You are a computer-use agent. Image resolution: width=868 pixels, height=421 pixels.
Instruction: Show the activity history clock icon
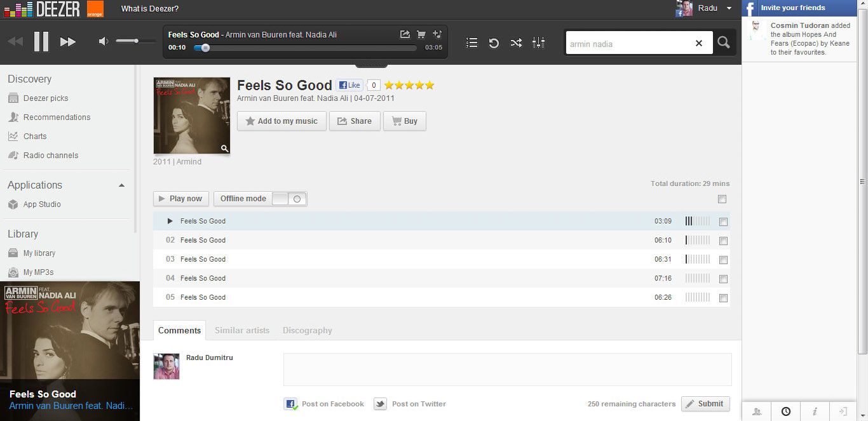click(786, 411)
